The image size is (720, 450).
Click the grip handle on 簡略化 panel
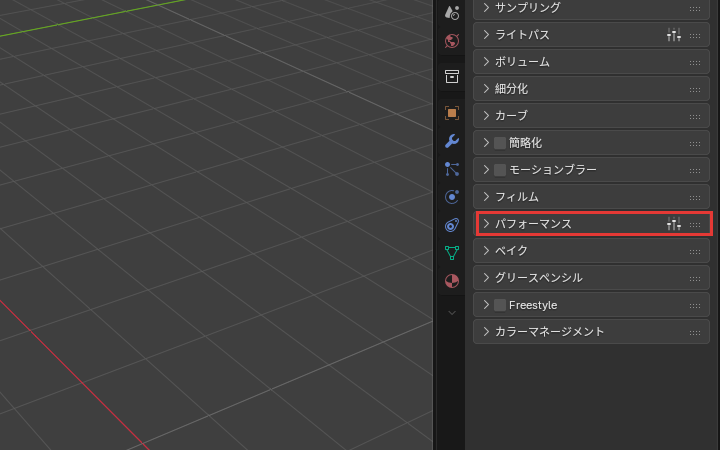[695, 144]
